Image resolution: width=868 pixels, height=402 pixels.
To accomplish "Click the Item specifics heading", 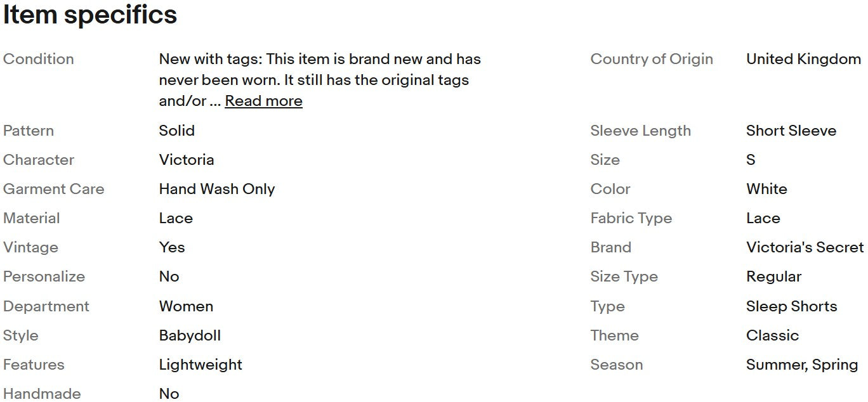I will pyautogui.click(x=90, y=15).
